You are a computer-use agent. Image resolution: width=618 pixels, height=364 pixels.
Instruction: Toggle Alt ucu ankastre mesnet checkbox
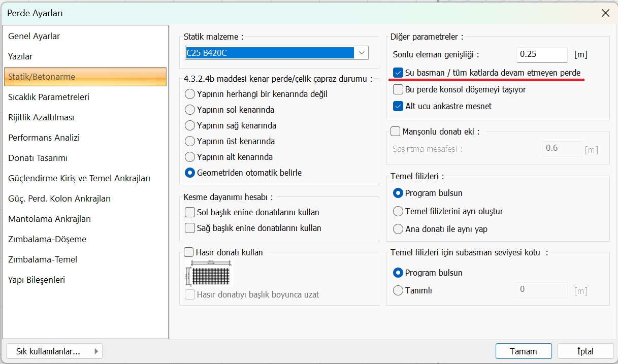pos(399,107)
